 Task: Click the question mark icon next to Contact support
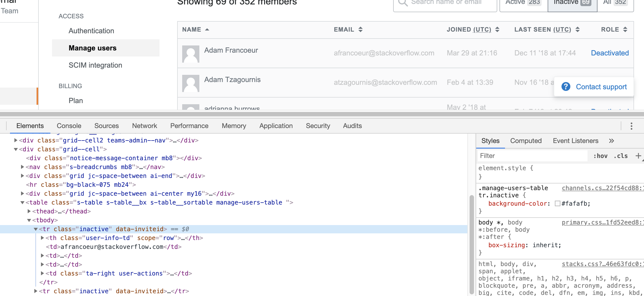tap(566, 86)
